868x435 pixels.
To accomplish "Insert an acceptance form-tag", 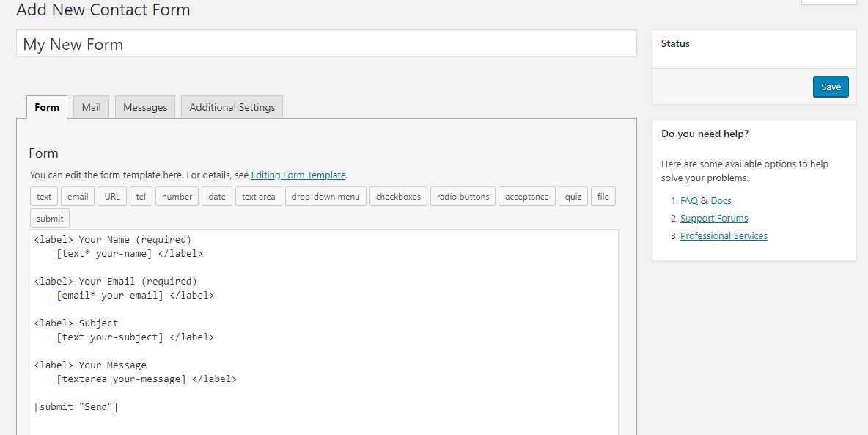I will (526, 196).
